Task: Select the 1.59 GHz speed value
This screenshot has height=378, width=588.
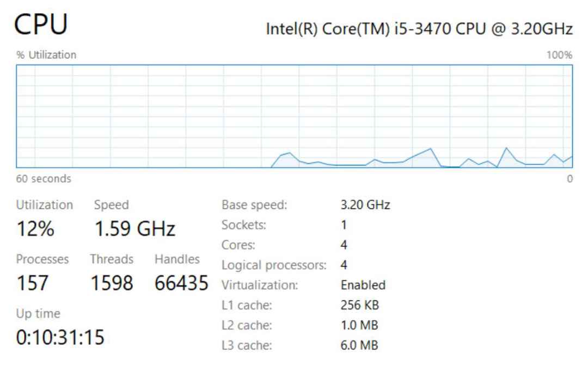Action: (x=134, y=230)
